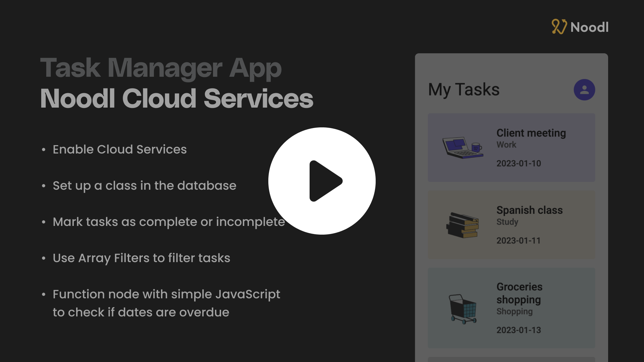Click the My Tasks heading
Image resolution: width=644 pixels, height=362 pixels.
pos(464,89)
